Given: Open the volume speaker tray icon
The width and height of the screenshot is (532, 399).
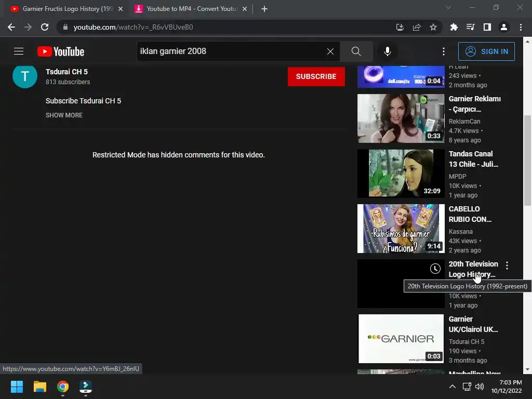Looking at the screenshot, I should (480, 387).
